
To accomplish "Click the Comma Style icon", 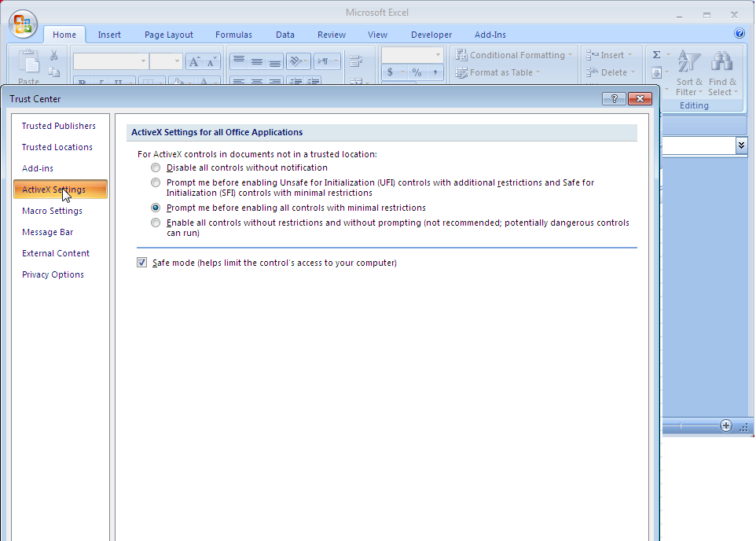I will [x=435, y=72].
